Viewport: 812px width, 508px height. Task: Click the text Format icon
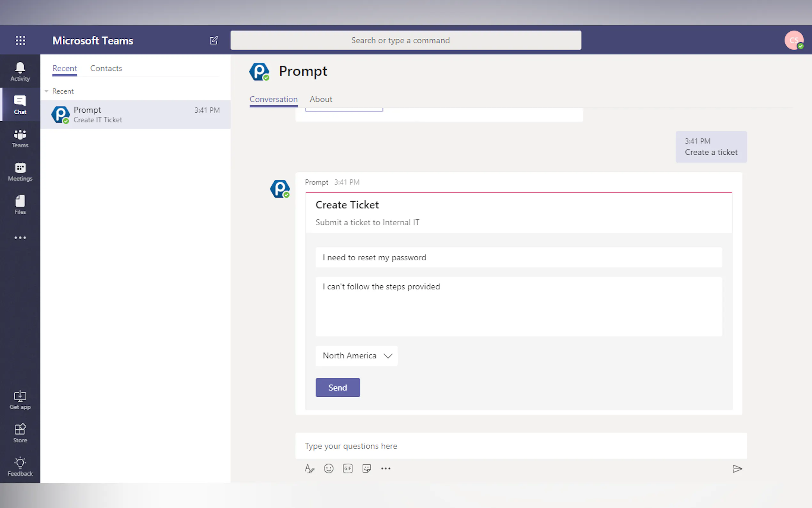309,468
